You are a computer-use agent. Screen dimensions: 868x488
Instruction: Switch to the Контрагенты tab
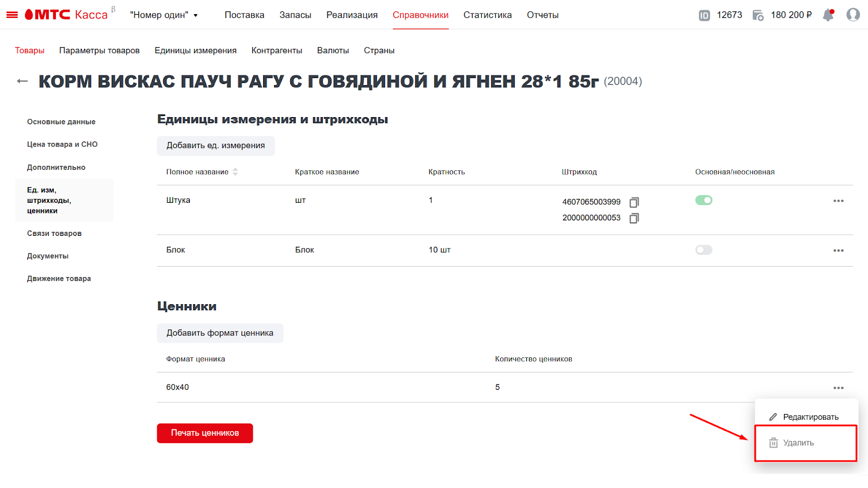[x=277, y=50]
